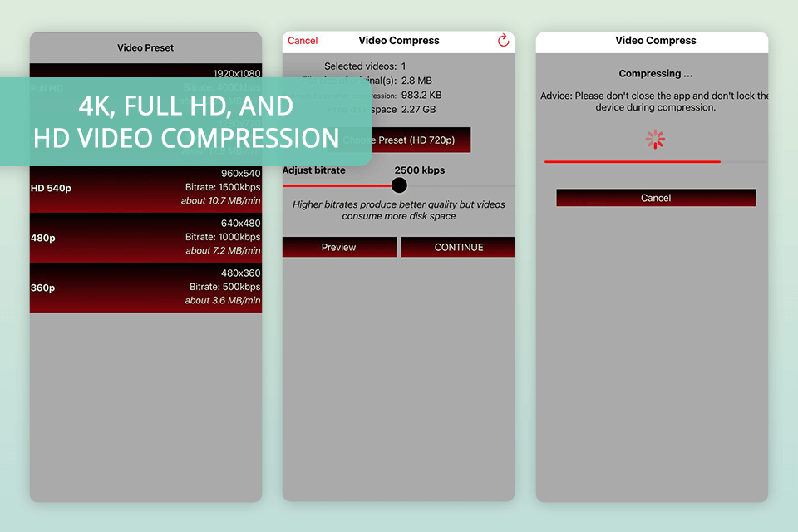Select the 480p preset row
Image resolution: width=798 pixels, height=532 pixels.
click(x=145, y=238)
